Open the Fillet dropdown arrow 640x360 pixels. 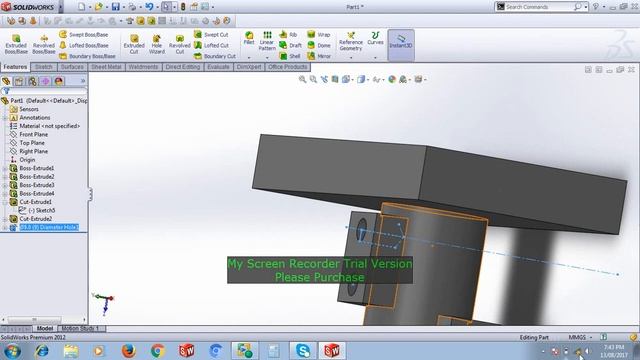249,58
